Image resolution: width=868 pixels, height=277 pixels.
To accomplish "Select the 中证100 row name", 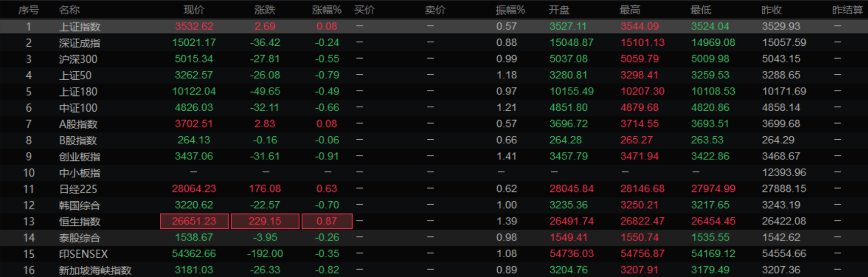I will coord(78,108).
